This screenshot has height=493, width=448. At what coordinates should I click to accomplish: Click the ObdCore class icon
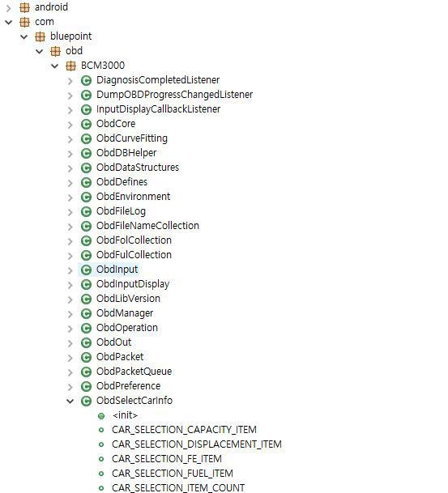[x=86, y=124]
